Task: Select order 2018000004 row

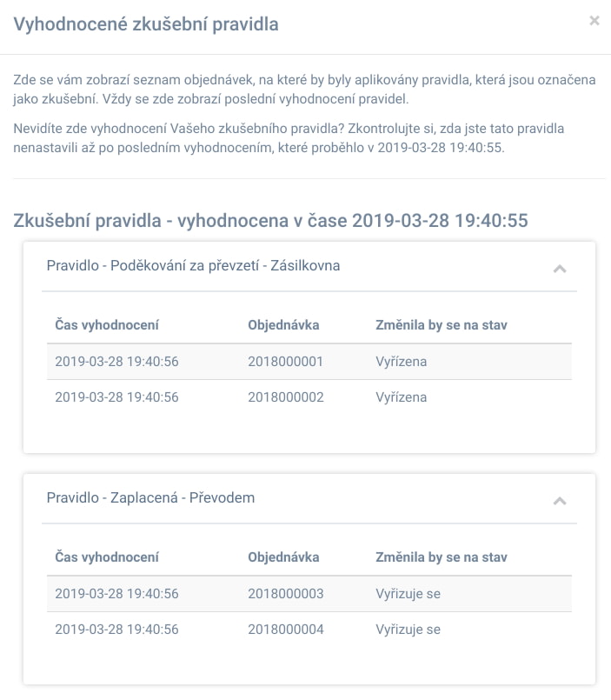Action: (309, 630)
